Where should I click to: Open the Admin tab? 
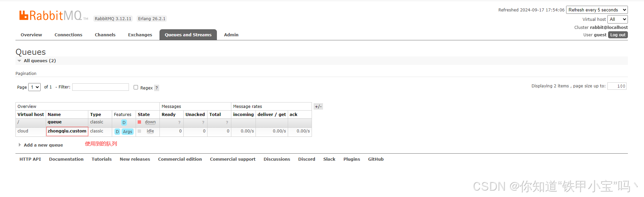click(231, 35)
